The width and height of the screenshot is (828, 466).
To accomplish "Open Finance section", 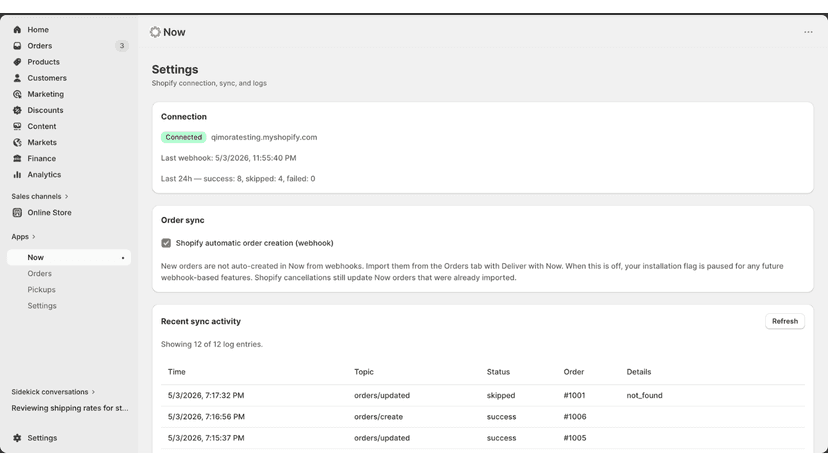I will coord(41,159).
